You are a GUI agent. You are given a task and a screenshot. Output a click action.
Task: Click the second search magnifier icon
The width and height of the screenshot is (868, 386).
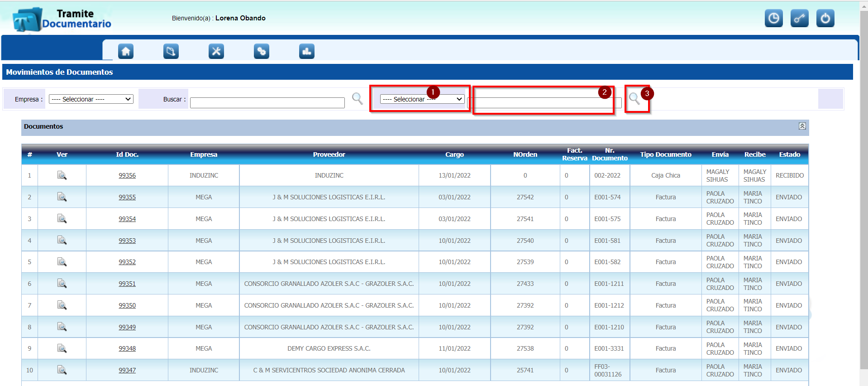coord(634,98)
